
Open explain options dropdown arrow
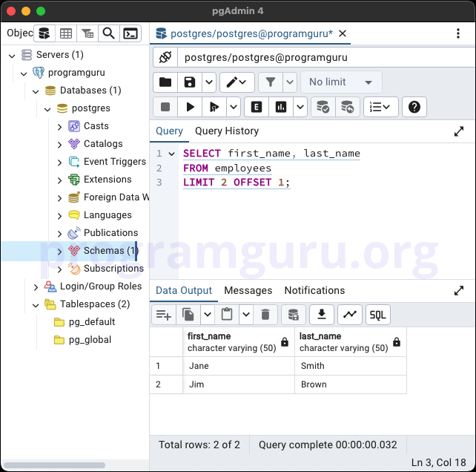[x=300, y=107]
